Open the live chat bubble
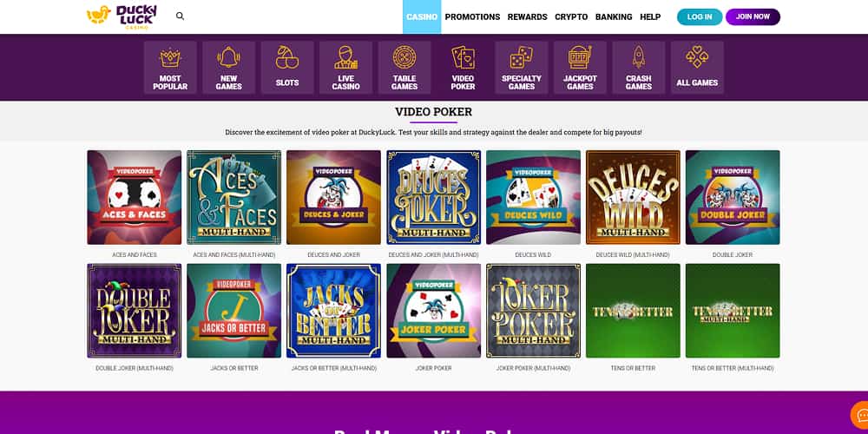 point(859,415)
